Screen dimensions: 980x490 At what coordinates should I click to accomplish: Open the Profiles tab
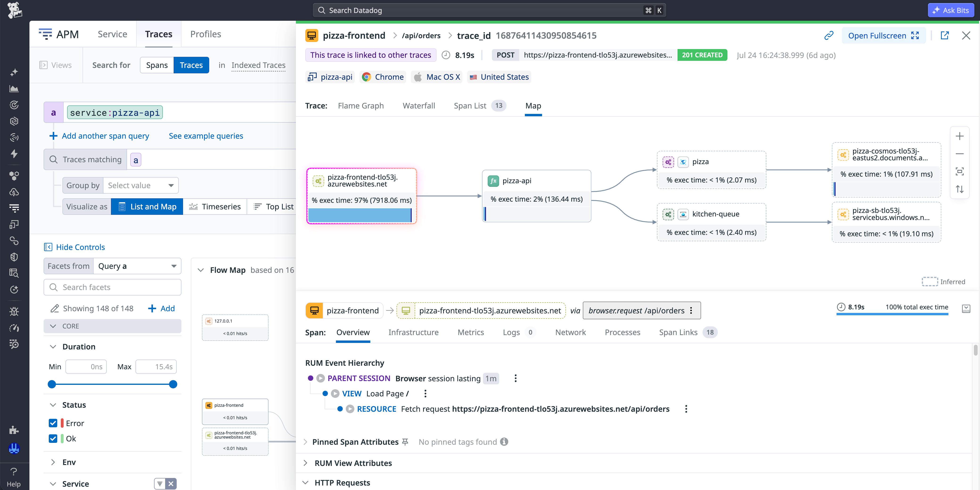[205, 34]
